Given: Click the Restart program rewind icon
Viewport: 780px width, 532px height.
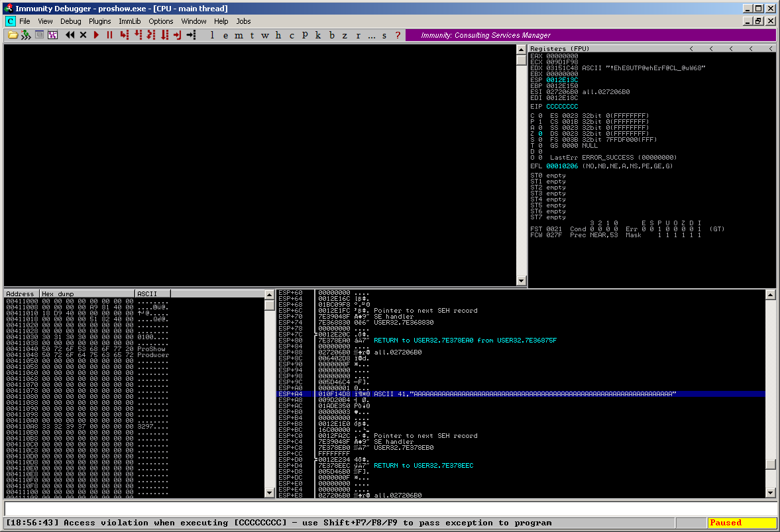Looking at the screenshot, I should 70,35.
